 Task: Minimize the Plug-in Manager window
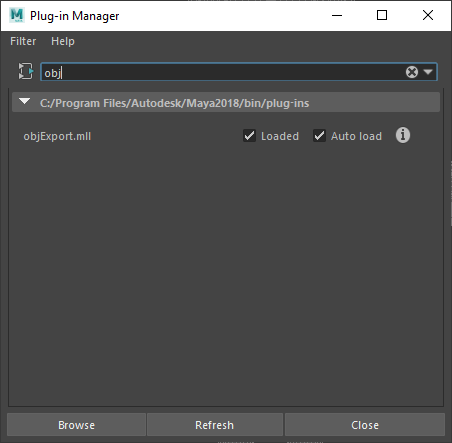(x=337, y=15)
